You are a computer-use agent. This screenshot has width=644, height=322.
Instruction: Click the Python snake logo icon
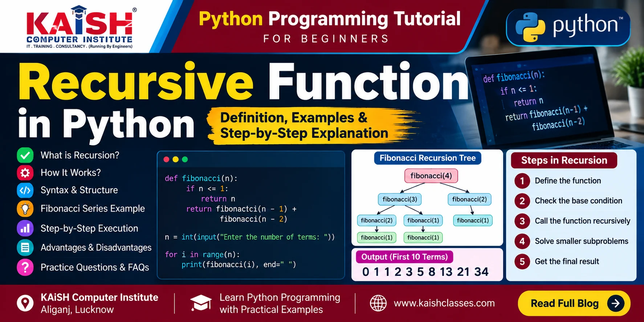tap(530, 27)
